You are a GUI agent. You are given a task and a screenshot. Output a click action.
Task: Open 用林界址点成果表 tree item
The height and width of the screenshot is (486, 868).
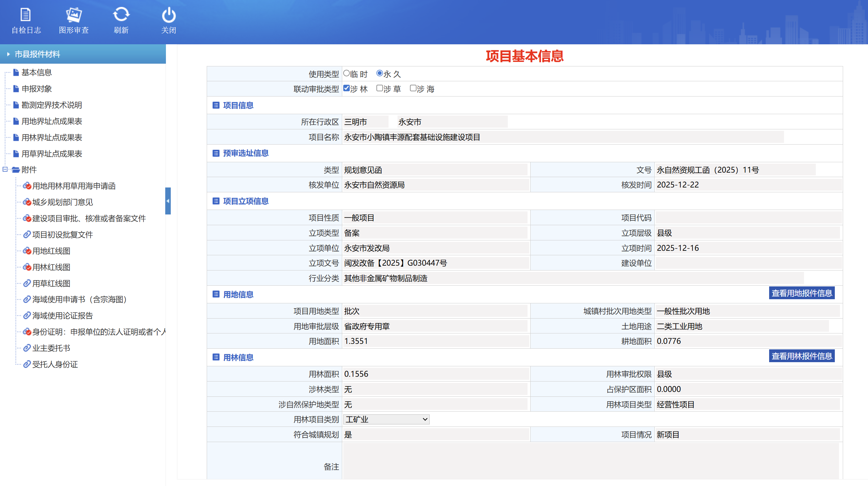(52, 137)
